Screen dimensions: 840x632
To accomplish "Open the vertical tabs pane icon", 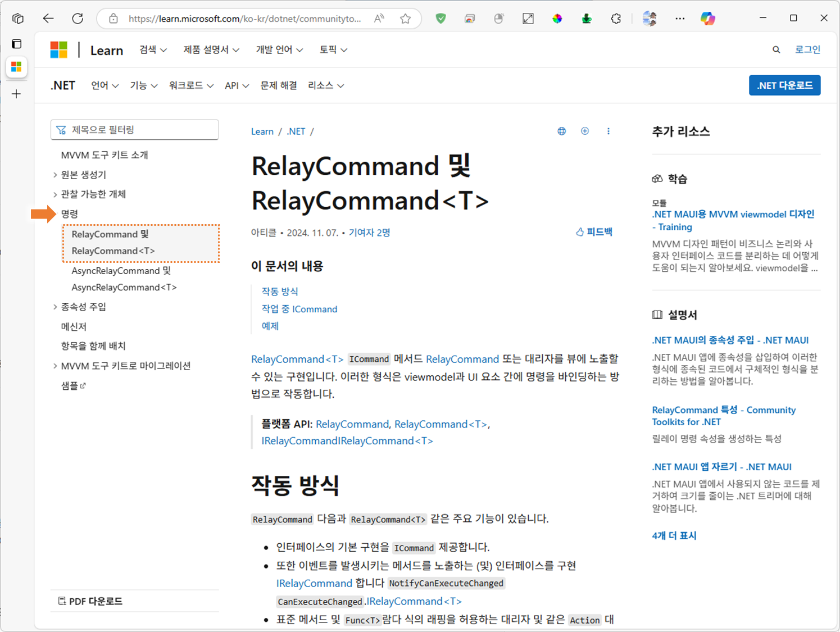I will 16,43.
